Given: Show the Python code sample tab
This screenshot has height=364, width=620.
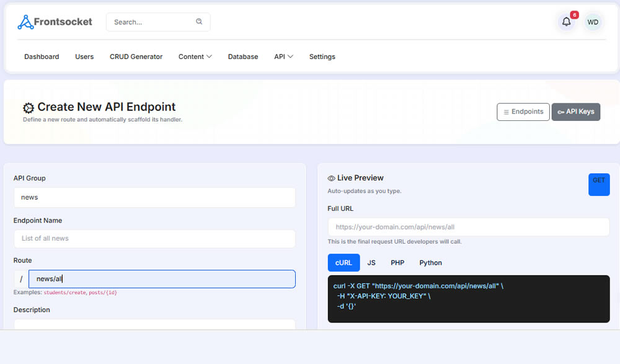Looking at the screenshot, I should pyautogui.click(x=430, y=263).
